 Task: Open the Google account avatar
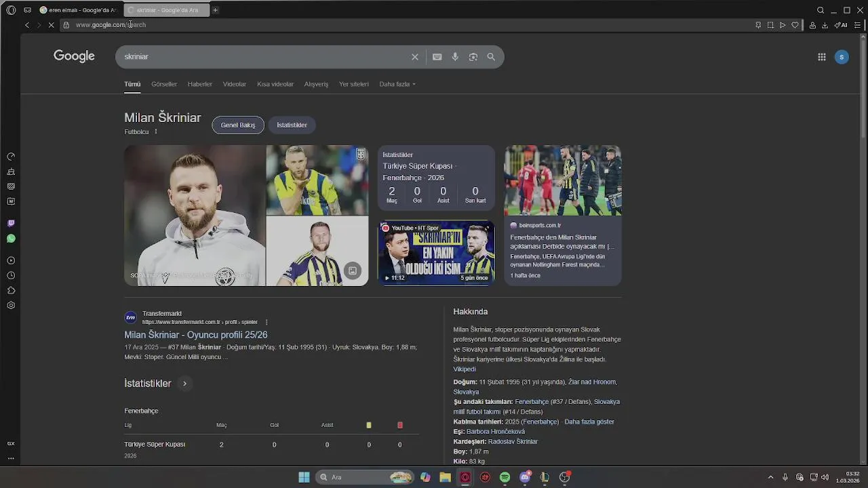(842, 57)
